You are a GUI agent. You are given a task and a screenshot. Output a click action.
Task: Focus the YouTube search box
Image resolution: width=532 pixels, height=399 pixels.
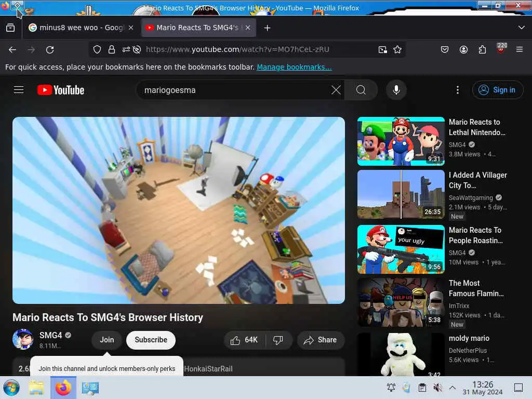[x=234, y=90]
